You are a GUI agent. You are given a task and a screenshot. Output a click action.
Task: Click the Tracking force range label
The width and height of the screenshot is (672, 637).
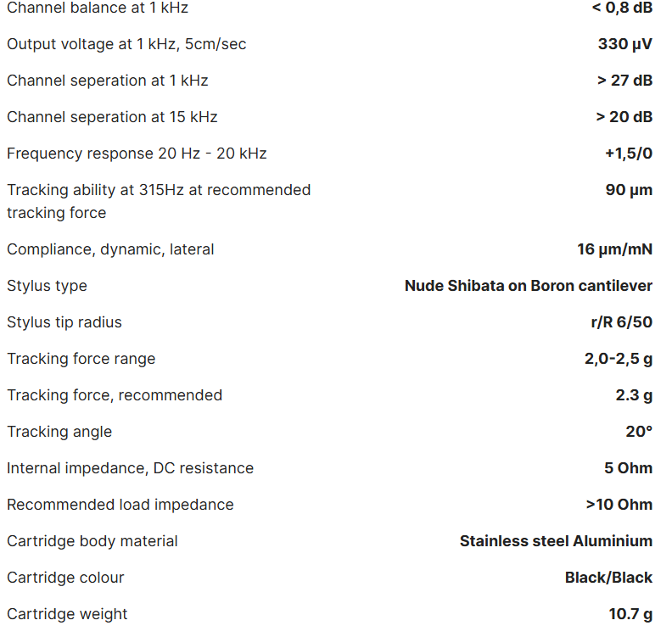click(x=81, y=359)
